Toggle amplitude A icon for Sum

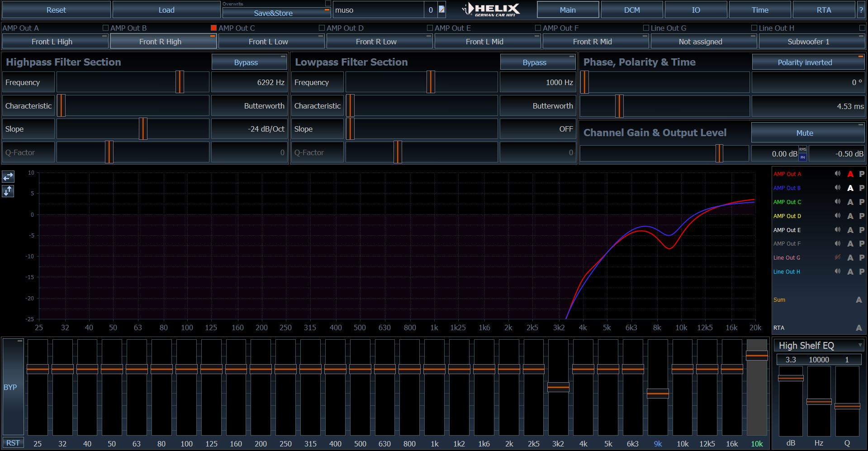tap(859, 299)
